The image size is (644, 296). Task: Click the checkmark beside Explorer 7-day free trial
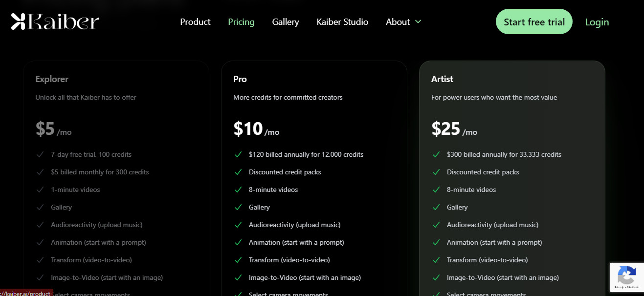point(40,154)
